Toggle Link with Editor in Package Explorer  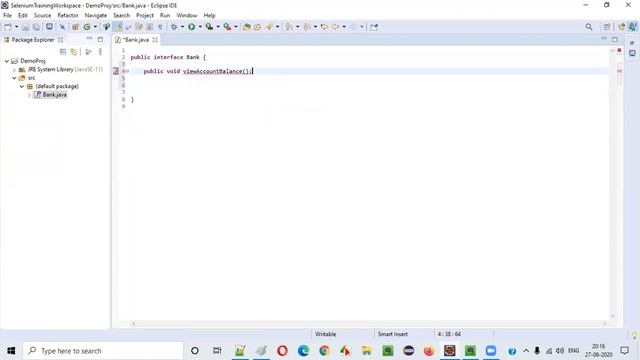click(x=73, y=52)
